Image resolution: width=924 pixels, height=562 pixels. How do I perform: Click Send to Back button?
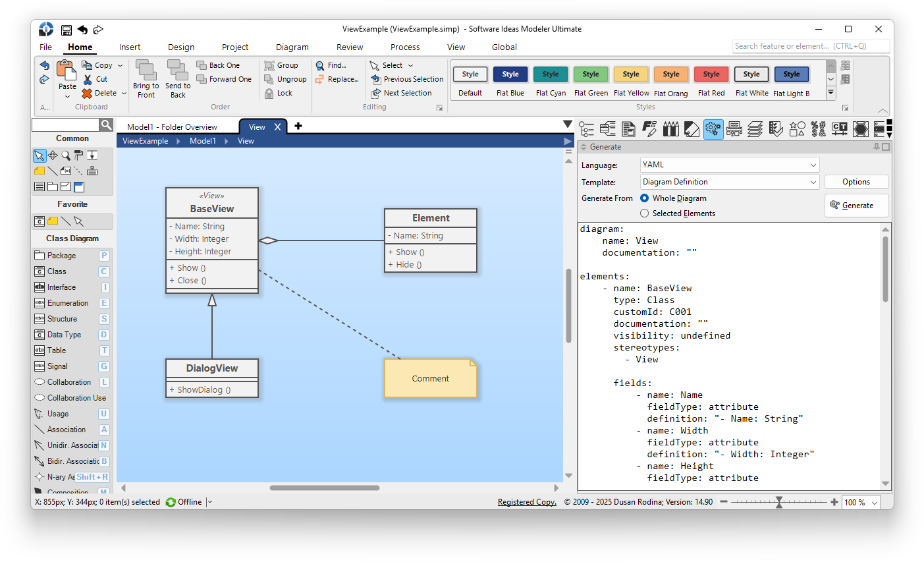point(178,79)
